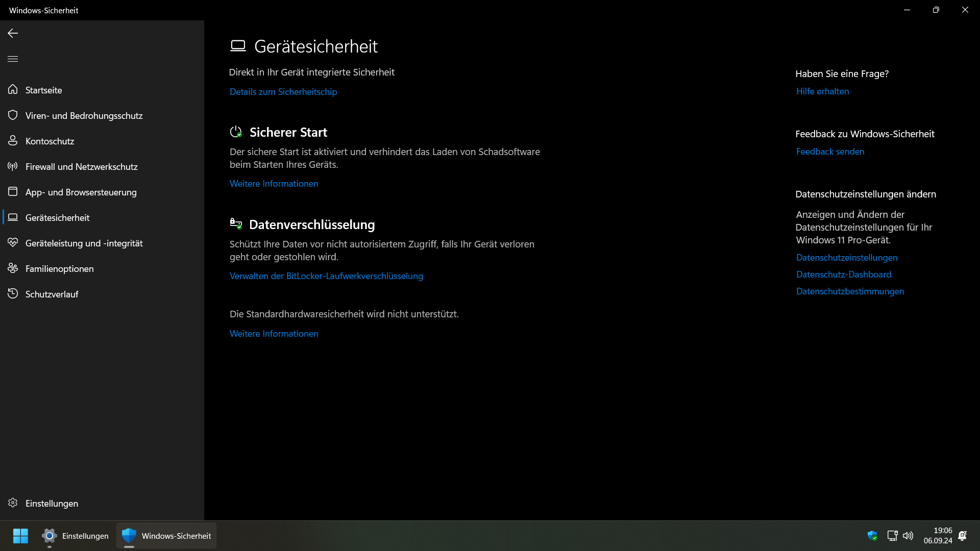Click Details zum Sicherheitschip link

(x=283, y=92)
